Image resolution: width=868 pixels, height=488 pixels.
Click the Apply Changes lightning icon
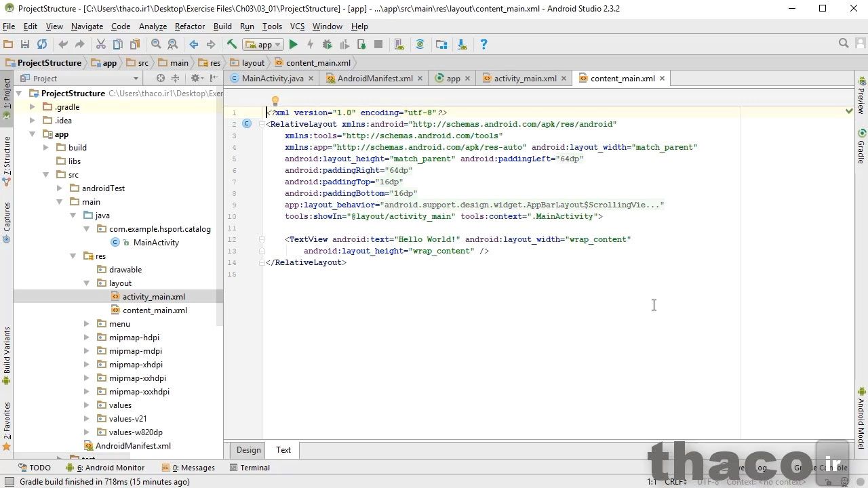point(311,44)
